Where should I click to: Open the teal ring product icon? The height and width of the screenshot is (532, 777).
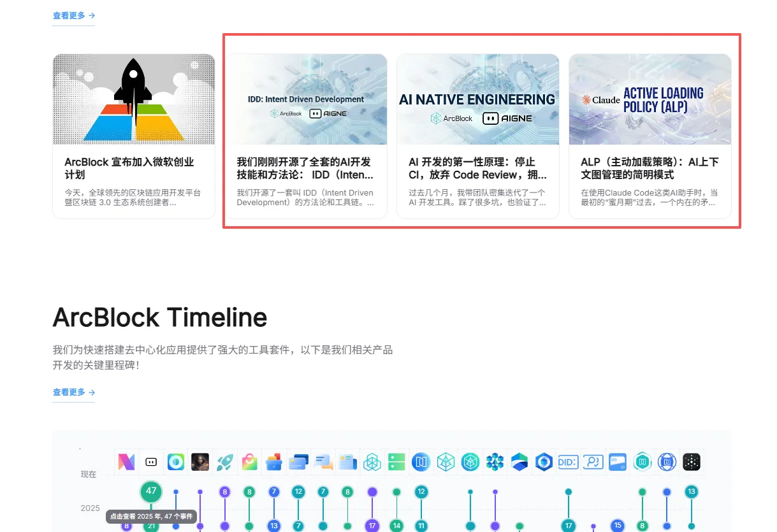[x=176, y=462]
